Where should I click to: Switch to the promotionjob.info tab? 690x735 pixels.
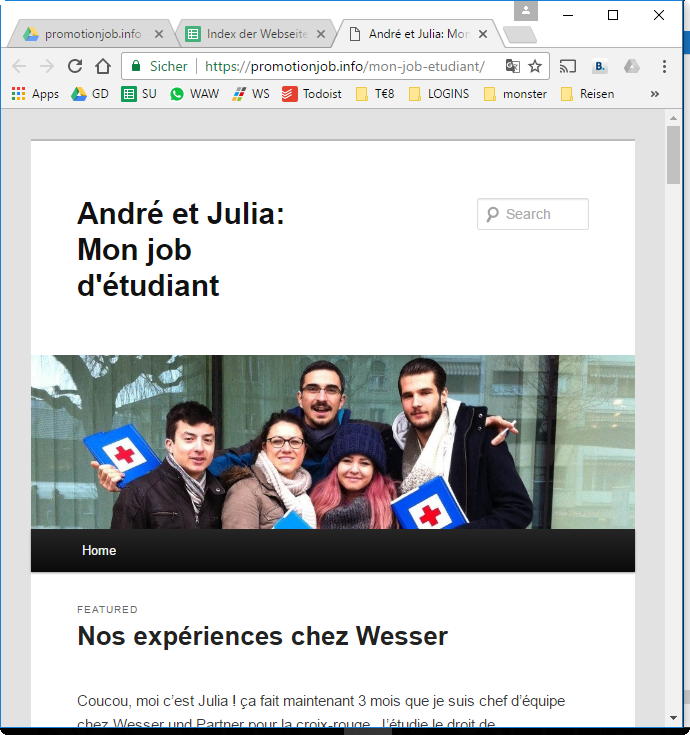tap(92, 34)
